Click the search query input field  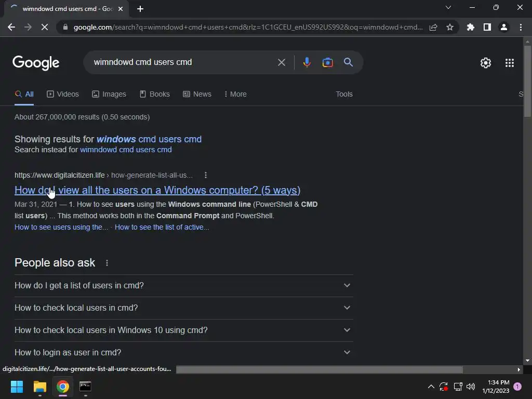(183, 62)
